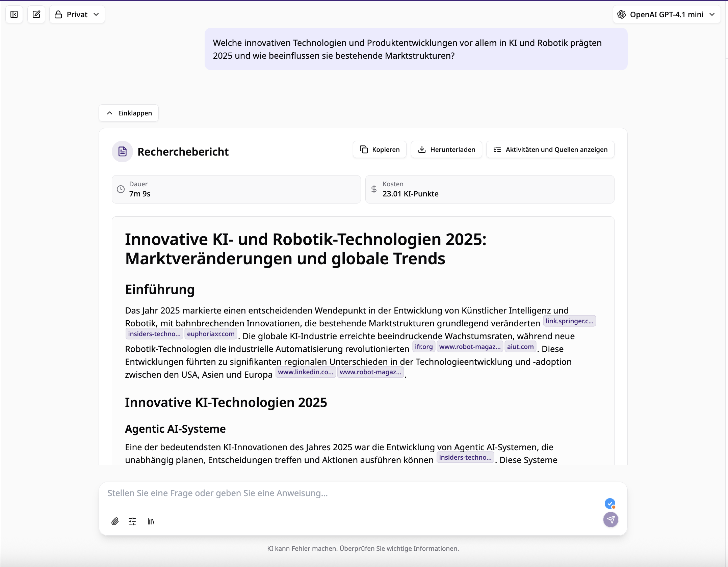Click the clock icon beside Dauer

121,189
